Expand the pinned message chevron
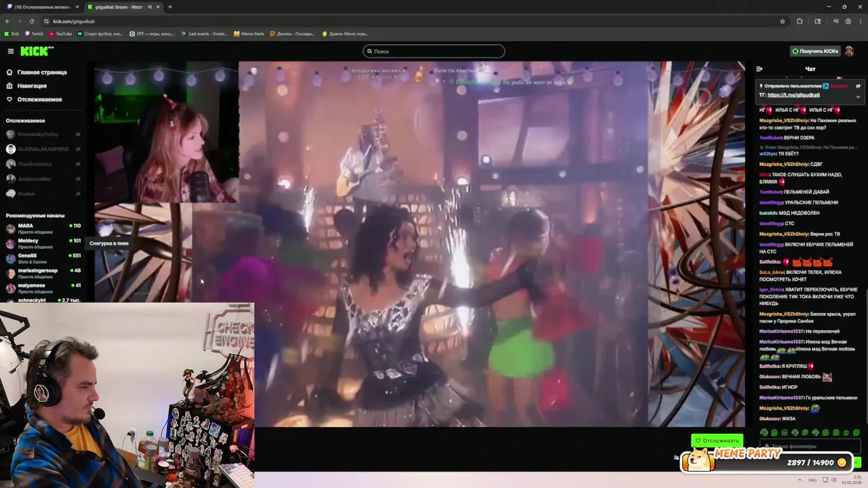Image resolution: width=868 pixels, height=488 pixels. point(858,96)
